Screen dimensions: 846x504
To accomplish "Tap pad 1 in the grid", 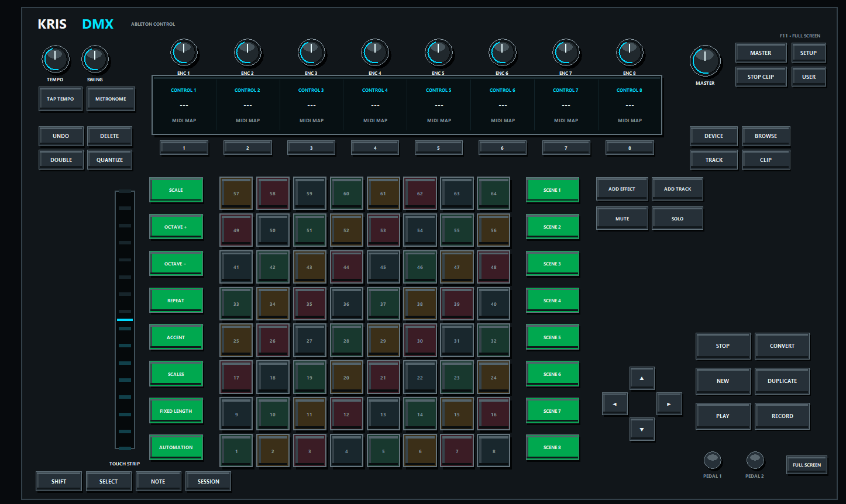I will [x=236, y=451].
